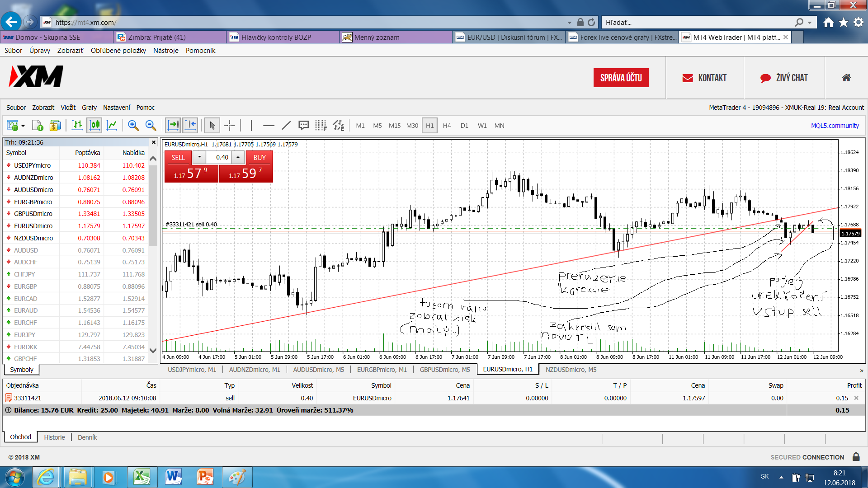Click SPRÁVA ÚČTU button
This screenshot has width=868, height=488.
[x=621, y=78]
